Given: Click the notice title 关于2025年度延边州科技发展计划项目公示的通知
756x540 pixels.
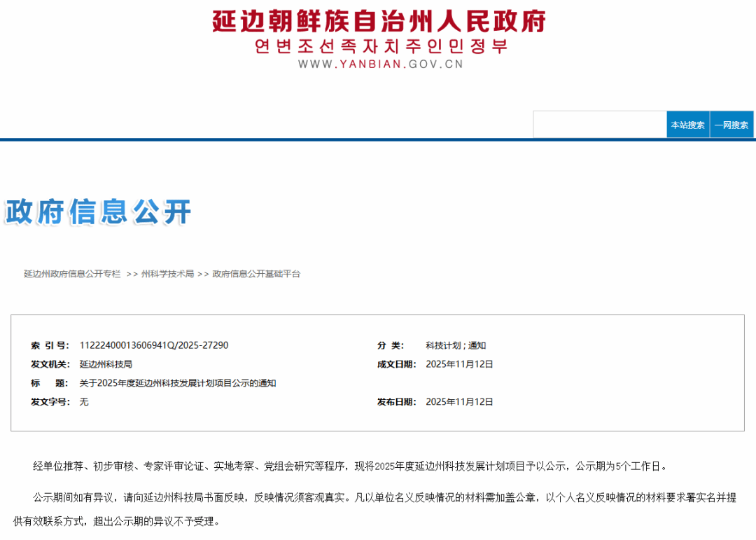Looking at the screenshot, I should (178, 383).
